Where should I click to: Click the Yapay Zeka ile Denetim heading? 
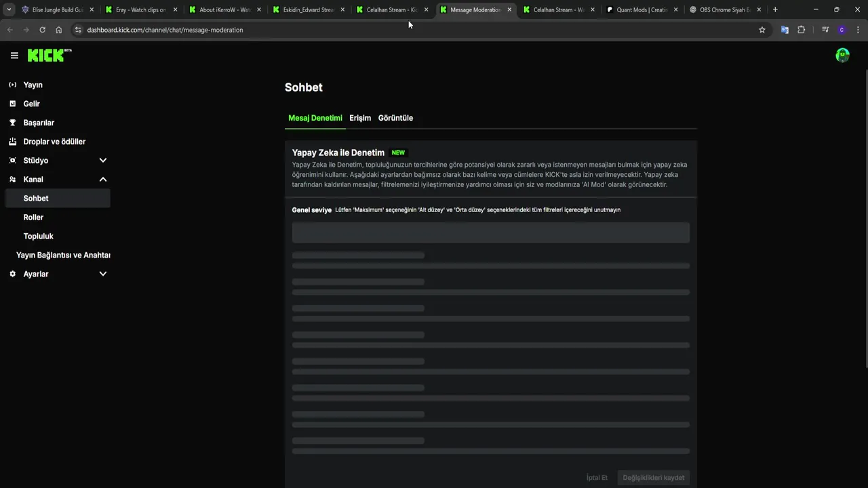[x=338, y=152]
